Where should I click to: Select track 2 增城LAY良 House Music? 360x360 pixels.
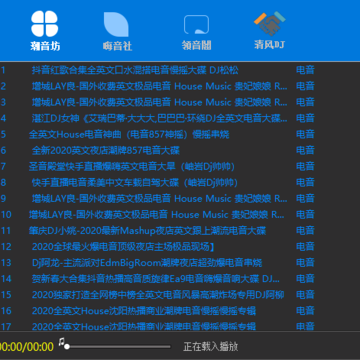[159, 86]
